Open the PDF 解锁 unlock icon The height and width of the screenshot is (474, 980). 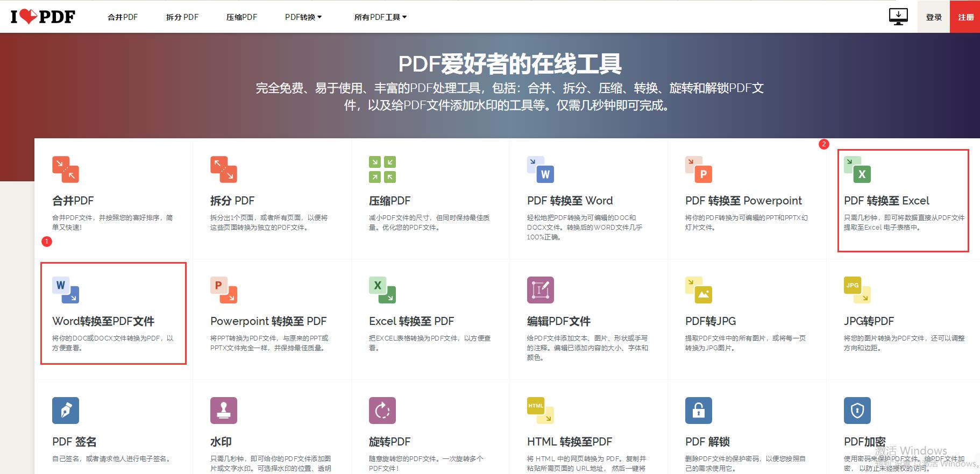click(699, 411)
